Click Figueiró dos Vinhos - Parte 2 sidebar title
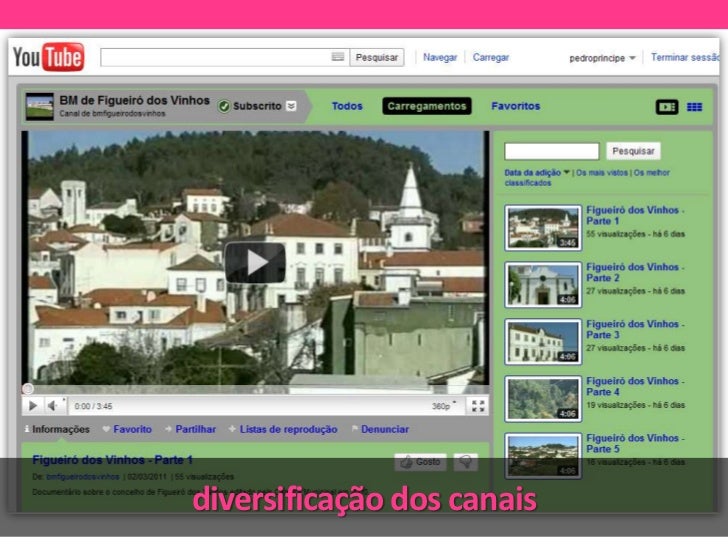This screenshot has height=546, width=728. [x=635, y=272]
